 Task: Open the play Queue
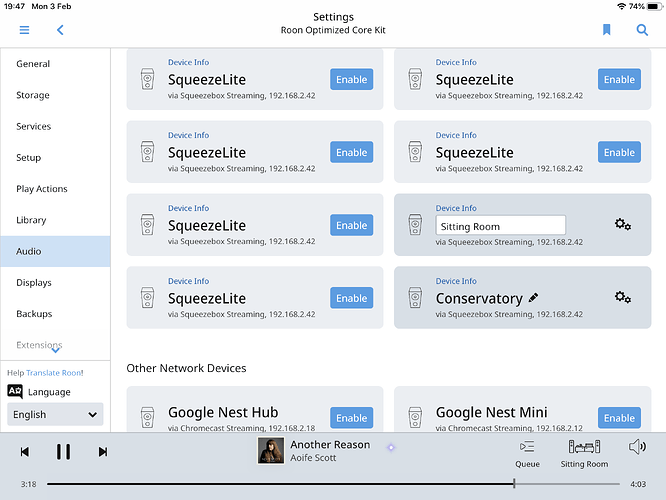[527, 454]
